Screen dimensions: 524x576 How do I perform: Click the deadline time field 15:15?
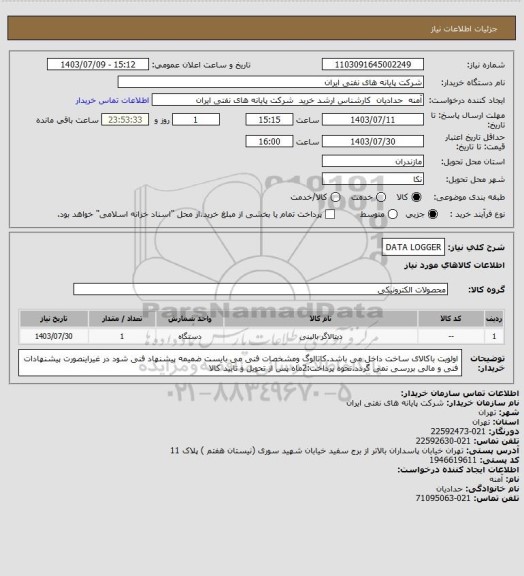[x=269, y=120]
